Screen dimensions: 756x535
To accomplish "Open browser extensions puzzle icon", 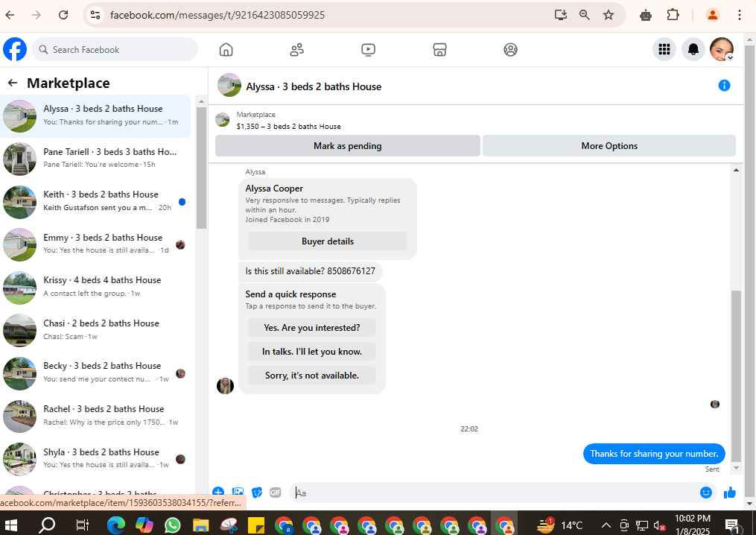I will [x=673, y=15].
